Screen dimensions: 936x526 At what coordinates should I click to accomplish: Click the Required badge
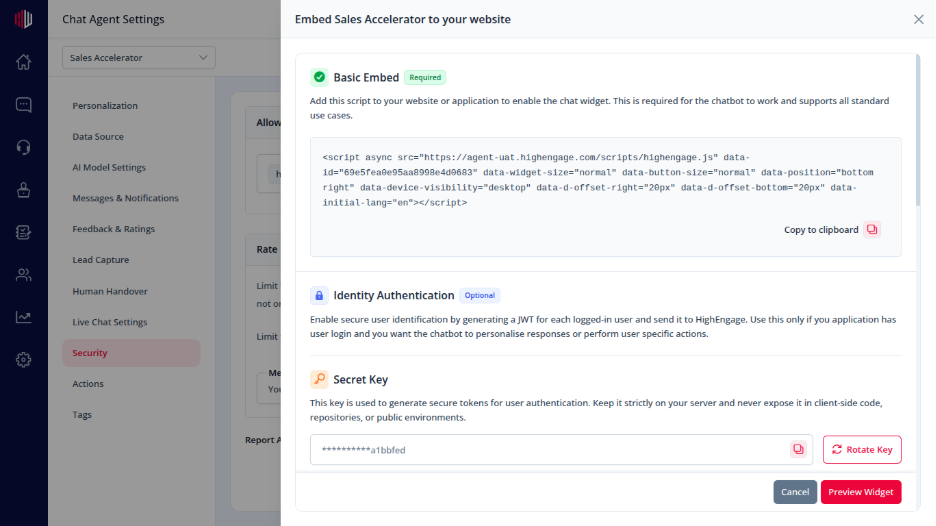(425, 78)
